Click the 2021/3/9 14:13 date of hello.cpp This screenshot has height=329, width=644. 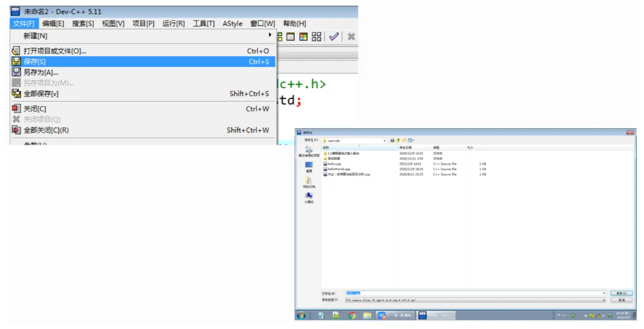[x=410, y=164]
